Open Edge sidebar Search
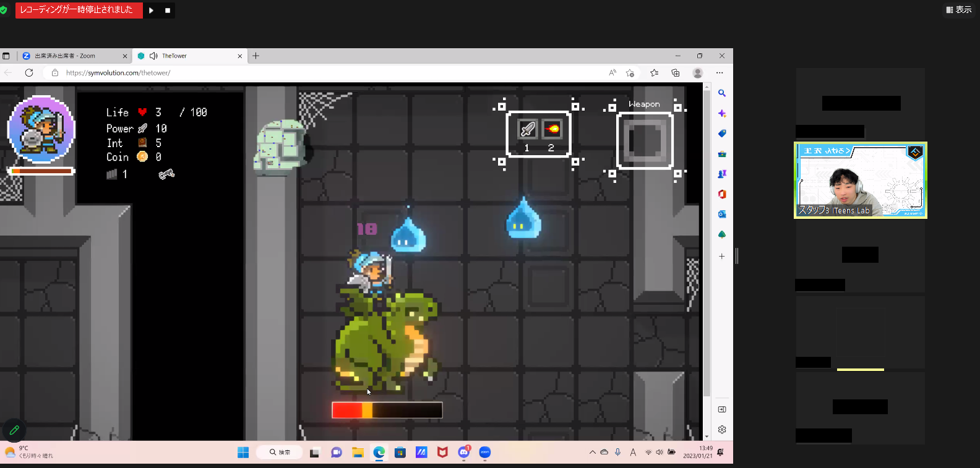The image size is (980, 468). pos(722,93)
